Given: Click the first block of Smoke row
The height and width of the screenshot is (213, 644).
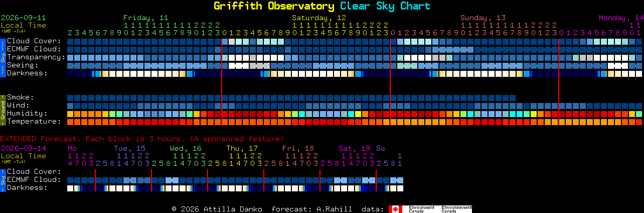Looking at the screenshot, I should pos(70,97).
